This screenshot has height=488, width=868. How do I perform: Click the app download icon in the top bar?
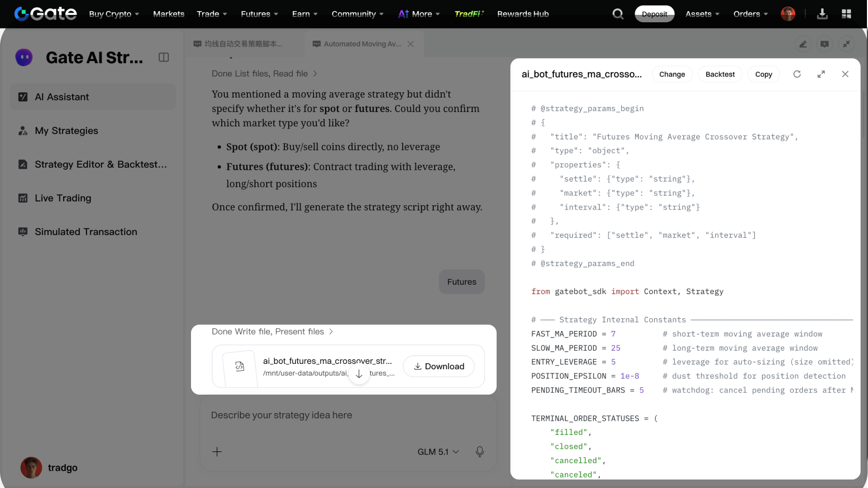pyautogui.click(x=822, y=14)
